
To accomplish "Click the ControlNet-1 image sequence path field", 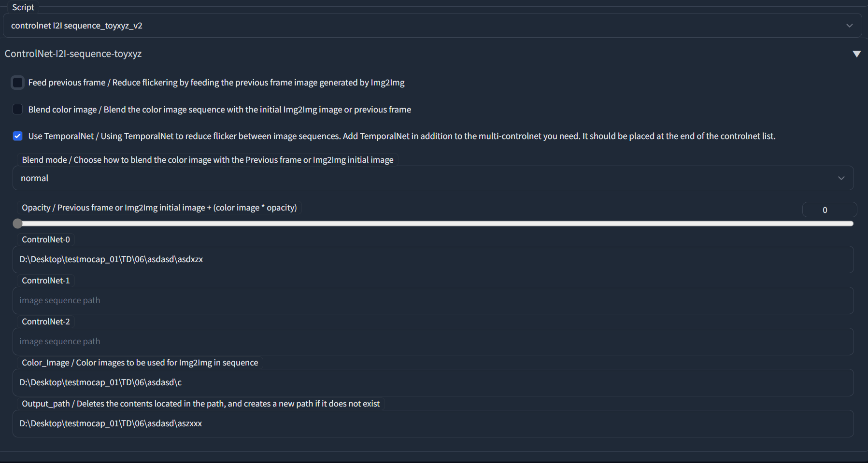I will (432, 301).
